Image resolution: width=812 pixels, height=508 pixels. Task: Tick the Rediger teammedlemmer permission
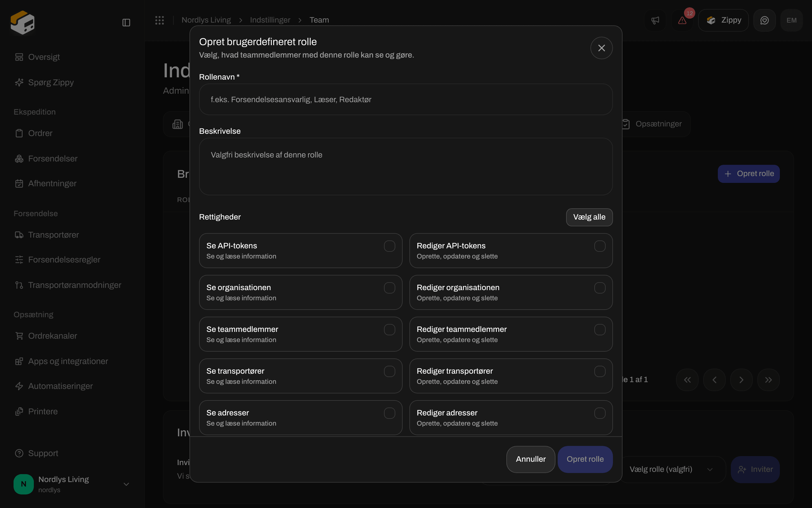(600, 330)
